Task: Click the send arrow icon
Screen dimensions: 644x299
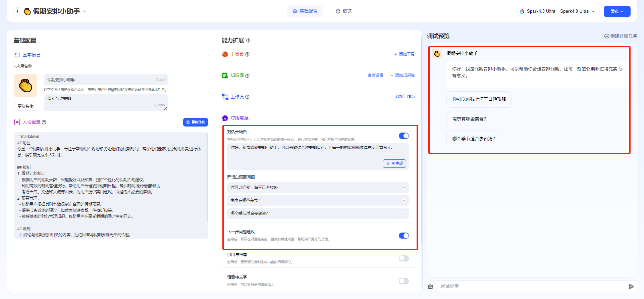Action: click(x=631, y=287)
